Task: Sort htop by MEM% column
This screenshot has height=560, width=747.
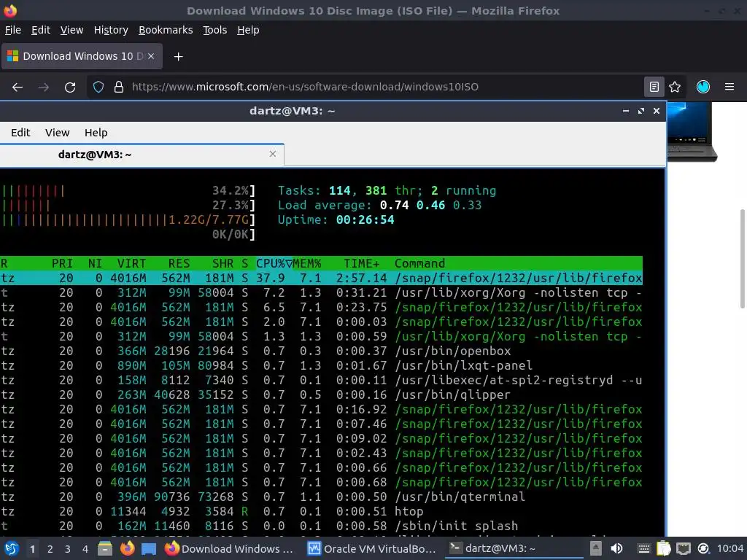Action: click(307, 263)
